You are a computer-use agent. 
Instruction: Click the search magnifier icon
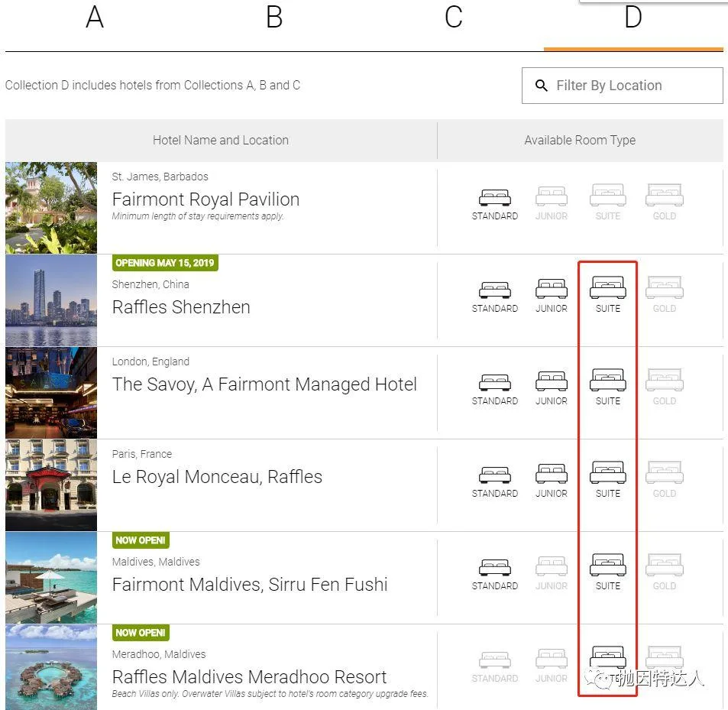(542, 86)
